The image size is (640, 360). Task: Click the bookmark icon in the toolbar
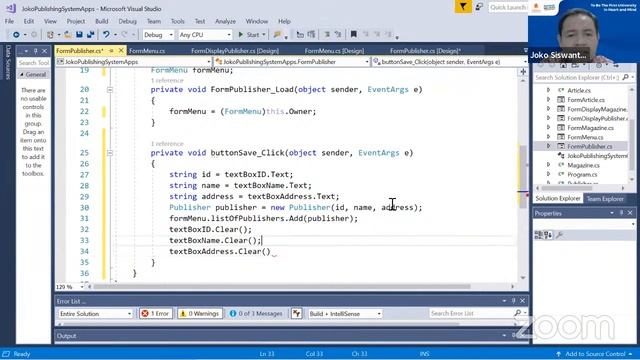click(354, 35)
